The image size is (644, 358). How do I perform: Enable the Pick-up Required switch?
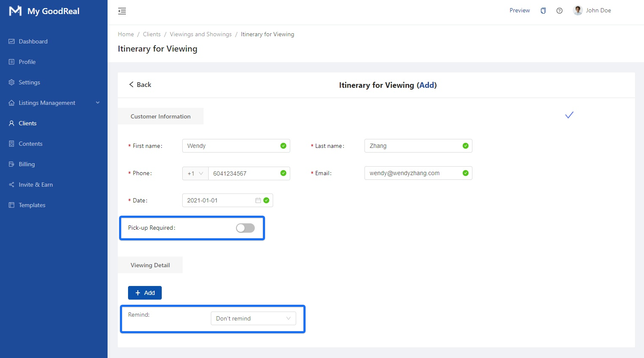click(x=245, y=228)
